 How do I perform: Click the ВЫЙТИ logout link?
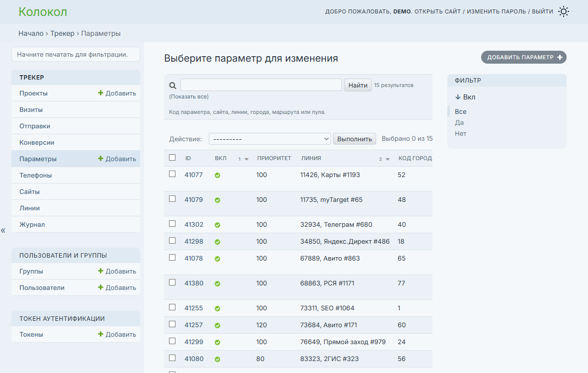point(542,11)
